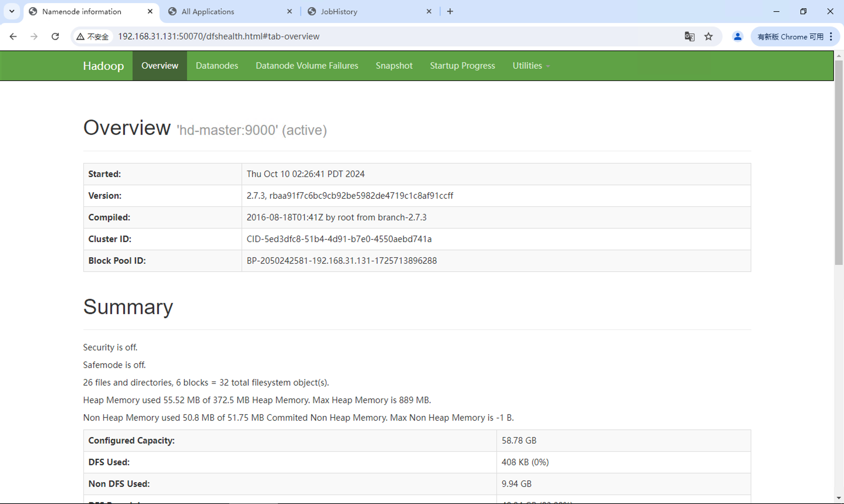Open new tab with plus icon
The image size is (844, 504).
pyautogui.click(x=450, y=11)
